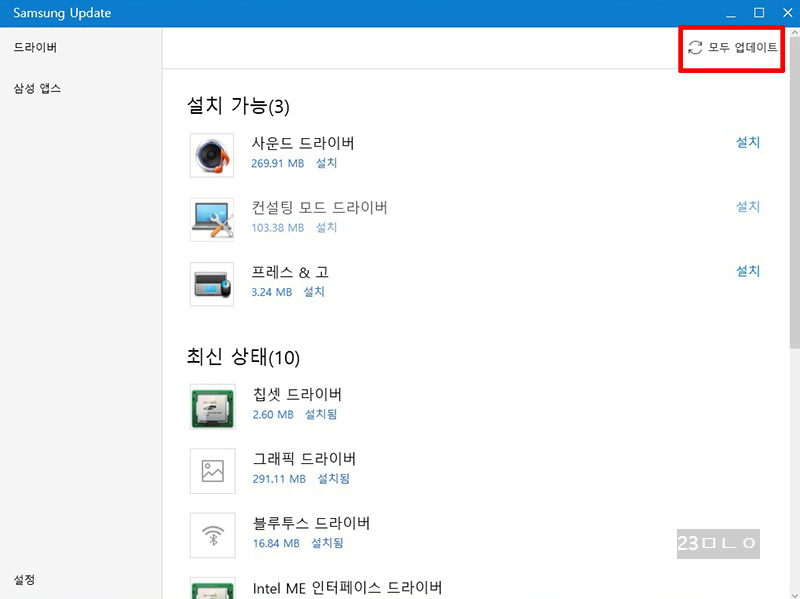Select the 컨설팅 모드 드라이버 title
This screenshot has height=599, width=800.
[319, 207]
